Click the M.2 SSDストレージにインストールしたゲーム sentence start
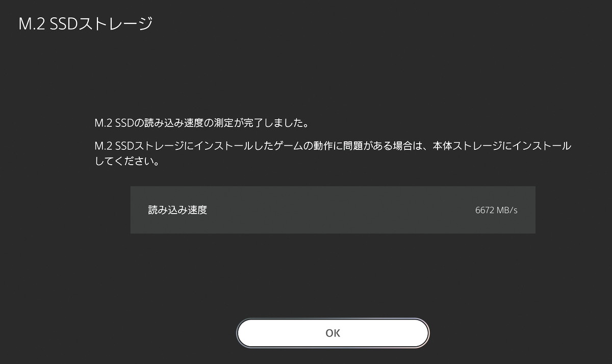Screen dimensions: 612x364 199,146
